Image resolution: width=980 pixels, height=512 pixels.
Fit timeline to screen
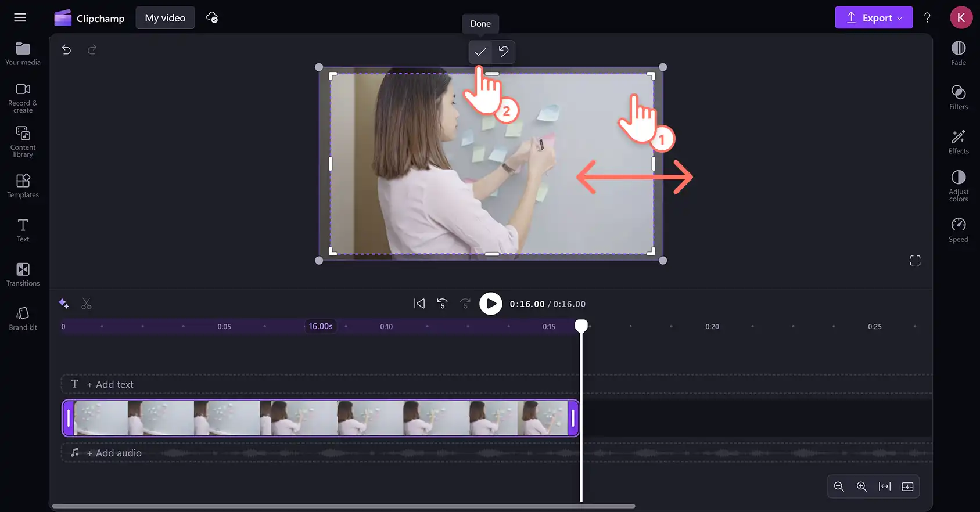click(x=885, y=486)
